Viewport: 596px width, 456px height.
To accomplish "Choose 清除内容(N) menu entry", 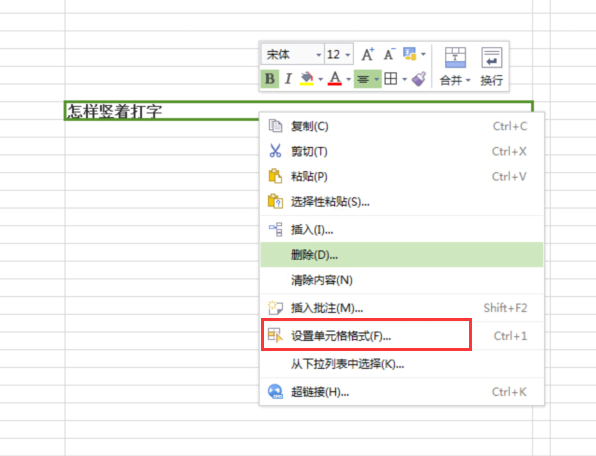I will coord(402,280).
